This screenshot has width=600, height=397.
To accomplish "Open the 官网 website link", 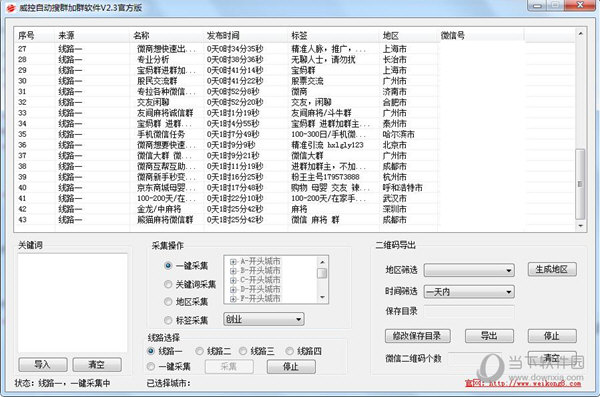I will point(523,383).
